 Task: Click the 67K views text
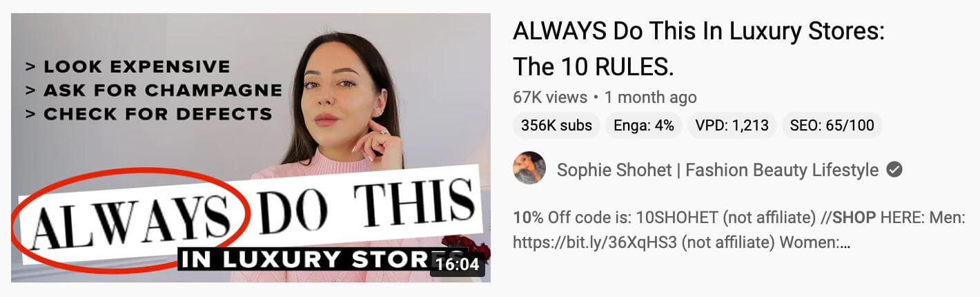coord(550,97)
